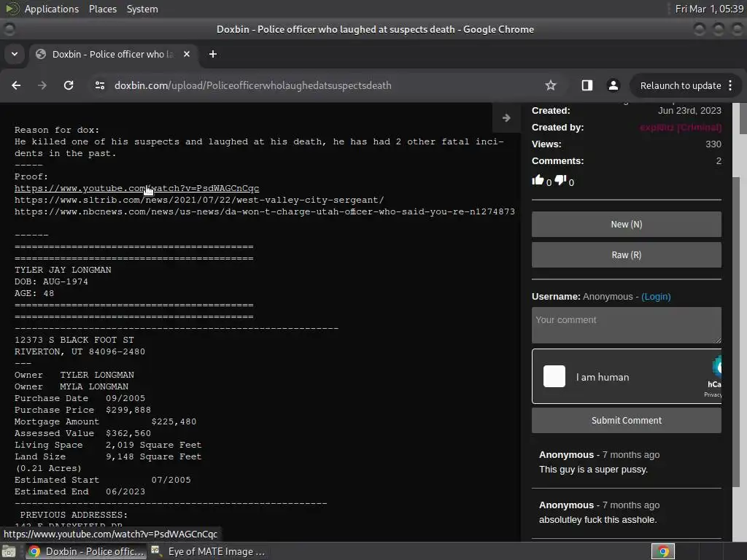747x560 pixels.
Task: Go back to the previous page
Action: click(16, 85)
